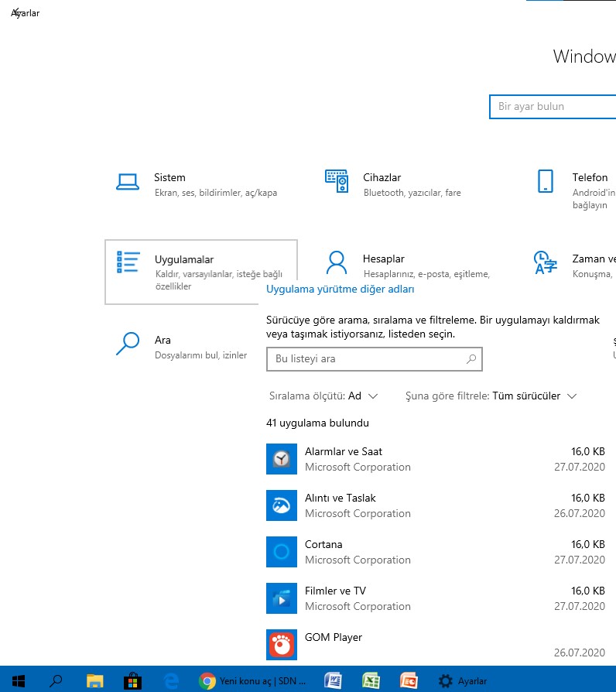616x692 pixels.
Task: Open Edge browser from the taskbar
Action: point(171,681)
